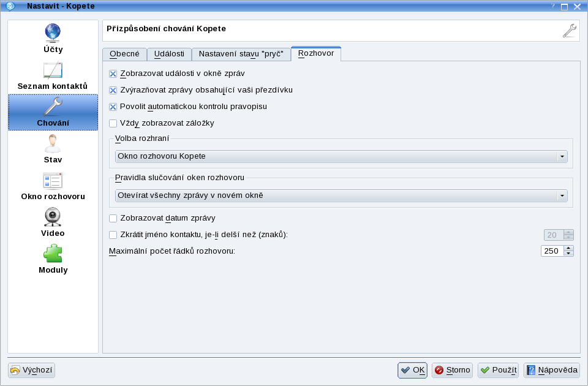Open the Video webcam icon
This screenshot has height=386, width=588.
[x=53, y=217]
